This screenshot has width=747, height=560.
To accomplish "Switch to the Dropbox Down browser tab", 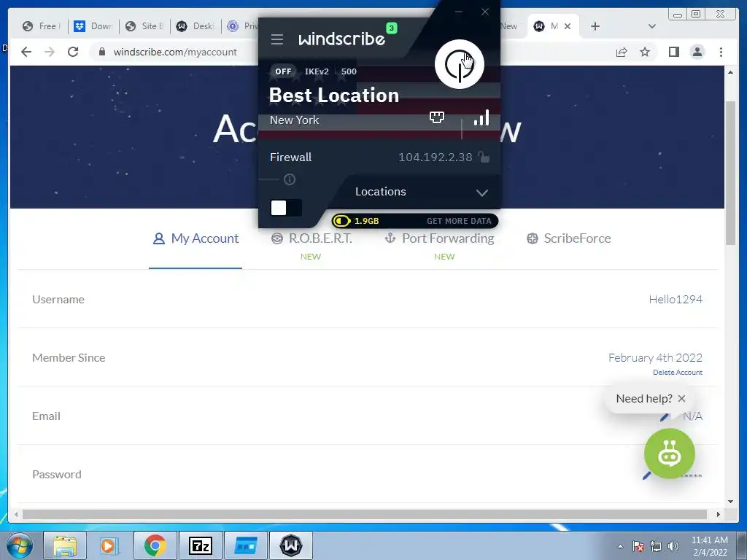I will [93, 26].
